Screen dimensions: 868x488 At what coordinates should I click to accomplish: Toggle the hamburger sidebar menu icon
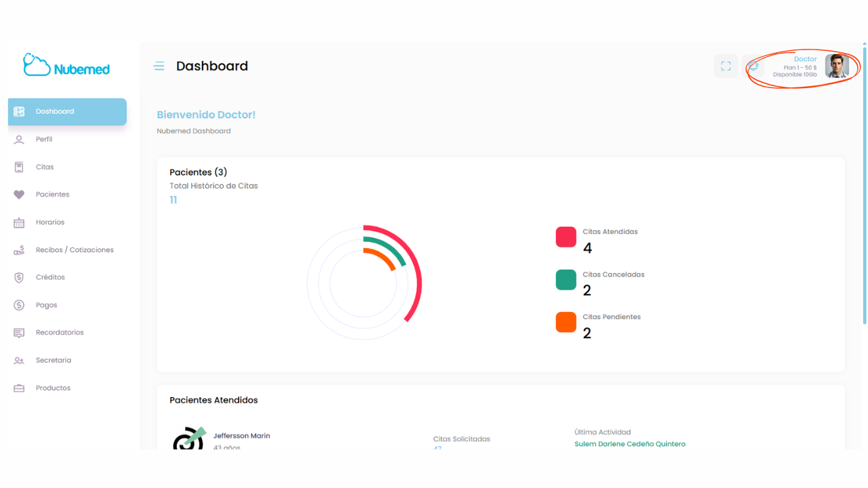click(159, 66)
